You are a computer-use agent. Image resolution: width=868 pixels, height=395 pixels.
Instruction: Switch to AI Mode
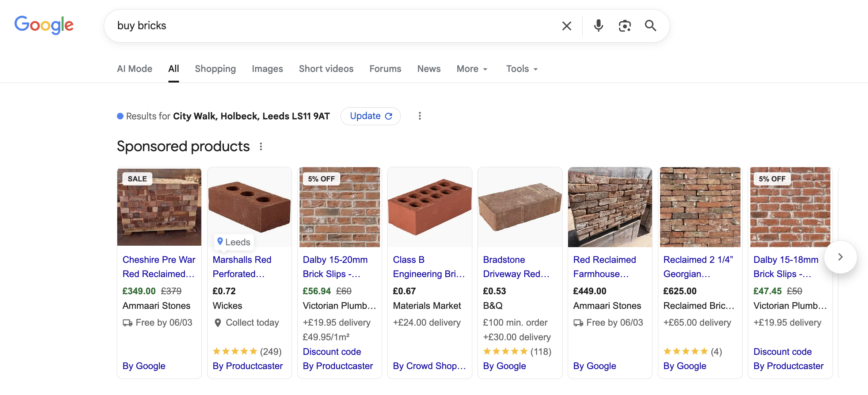pos(134,69)
